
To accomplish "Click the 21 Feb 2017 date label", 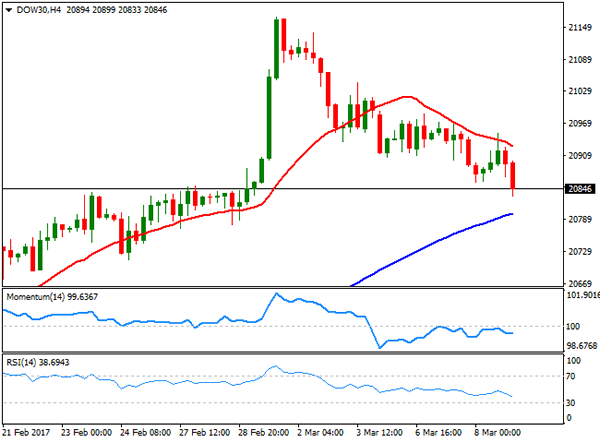I will (x=26, y=433).
